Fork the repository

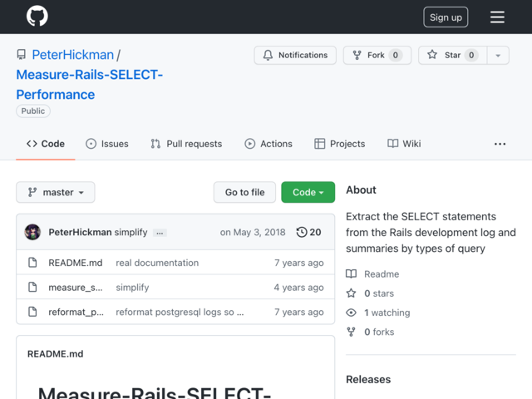click(377, 55)
